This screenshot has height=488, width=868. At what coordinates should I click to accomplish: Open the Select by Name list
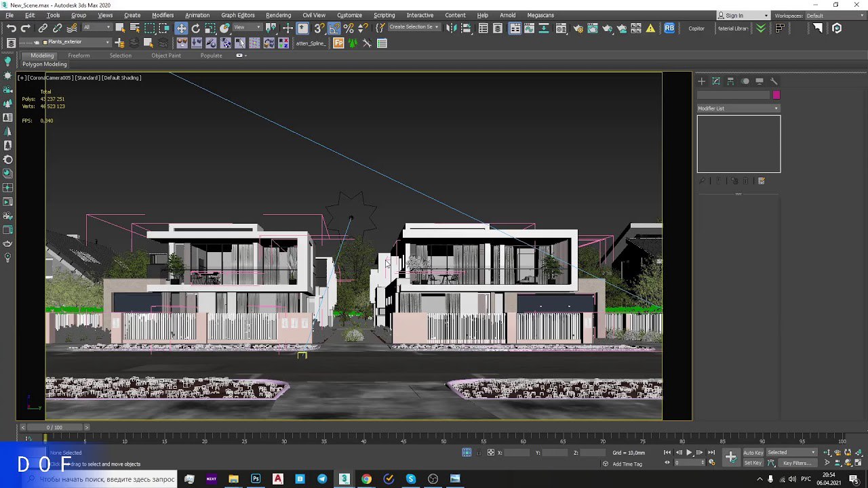coord(135,28)
